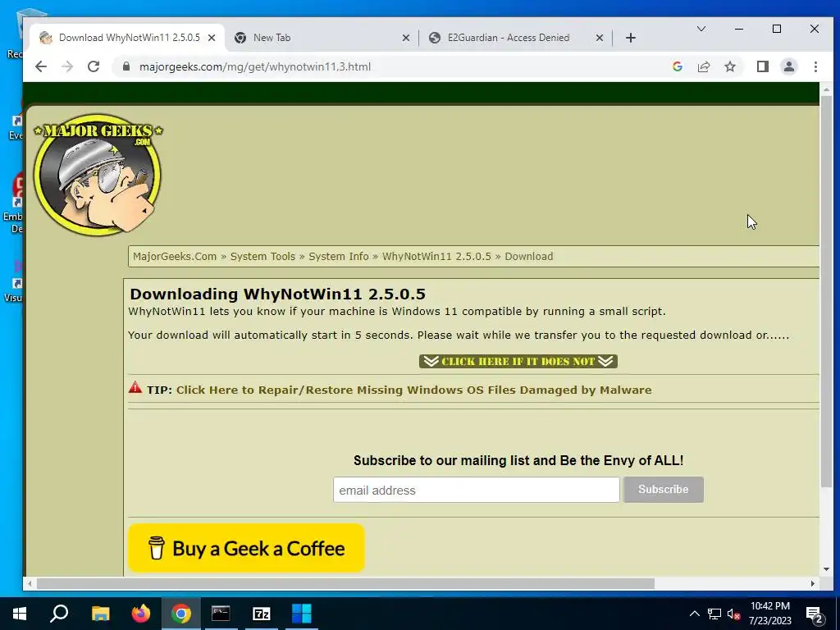The width and height of the screenshot is (840, 630).
Task: Launch Firefox from the taskbar
Action: 141,614
